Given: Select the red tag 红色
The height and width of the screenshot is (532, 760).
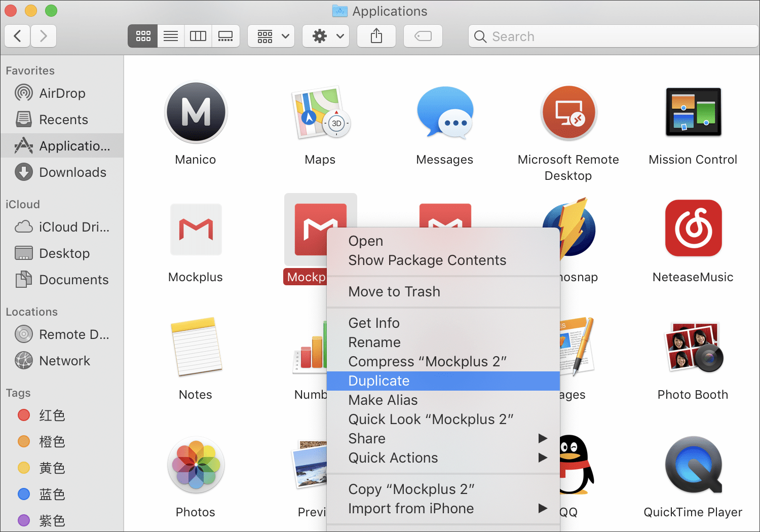Looking at the screenshot, I should 62,415.
